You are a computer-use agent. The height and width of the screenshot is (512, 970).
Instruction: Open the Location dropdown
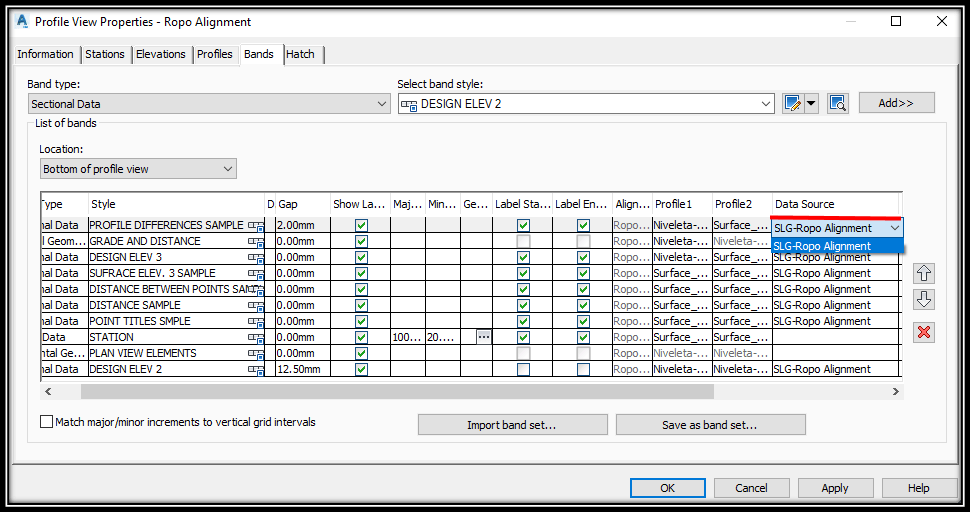(x=138, y=169)
